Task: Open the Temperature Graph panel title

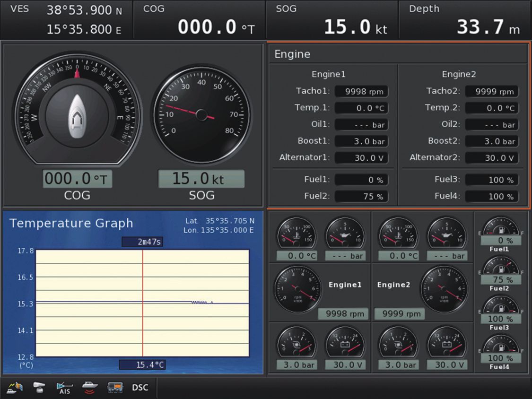Action: pos(71,223)
